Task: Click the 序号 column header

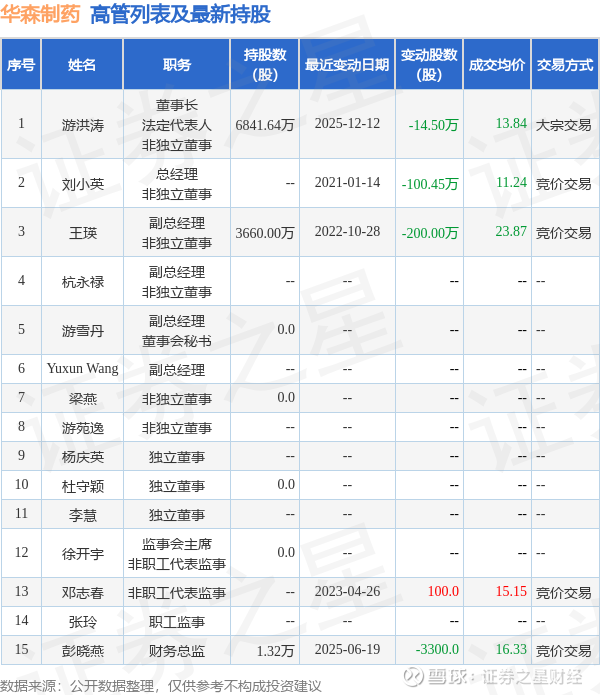Action: 21,65
